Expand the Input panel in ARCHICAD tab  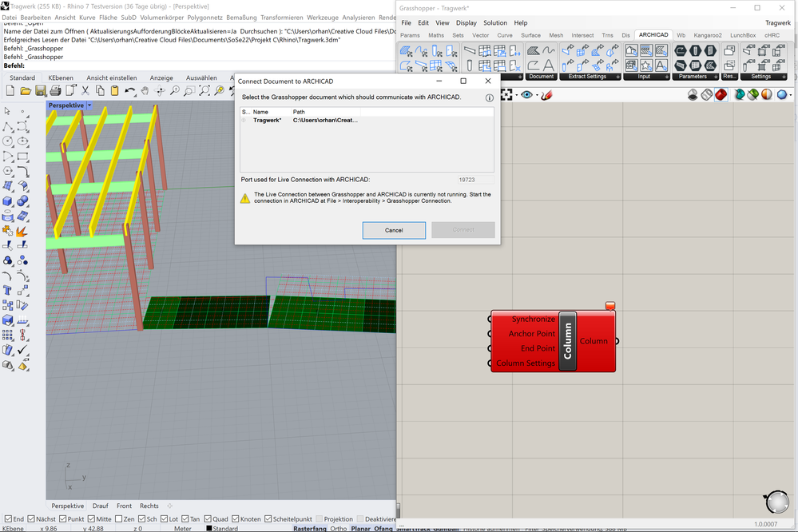point(667,77)
